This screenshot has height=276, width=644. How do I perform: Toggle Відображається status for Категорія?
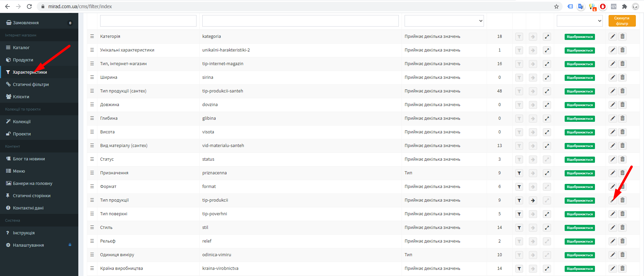click(x=580, y=37)
